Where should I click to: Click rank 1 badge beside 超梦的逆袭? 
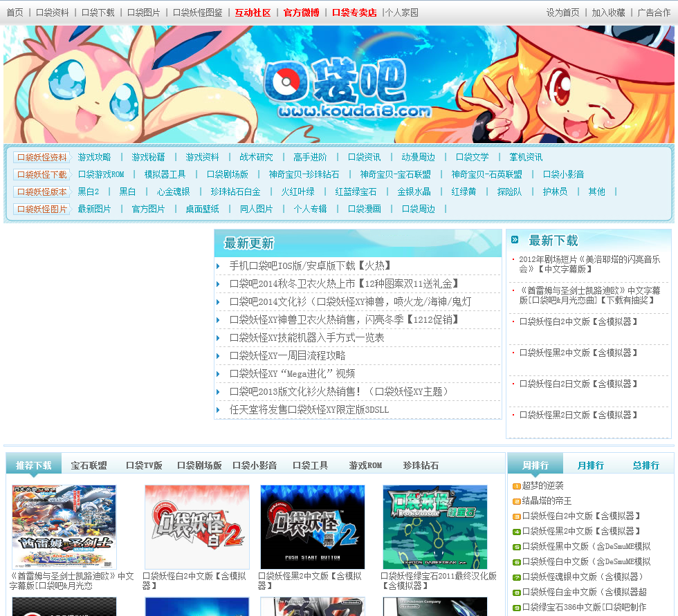pos(516,487)
